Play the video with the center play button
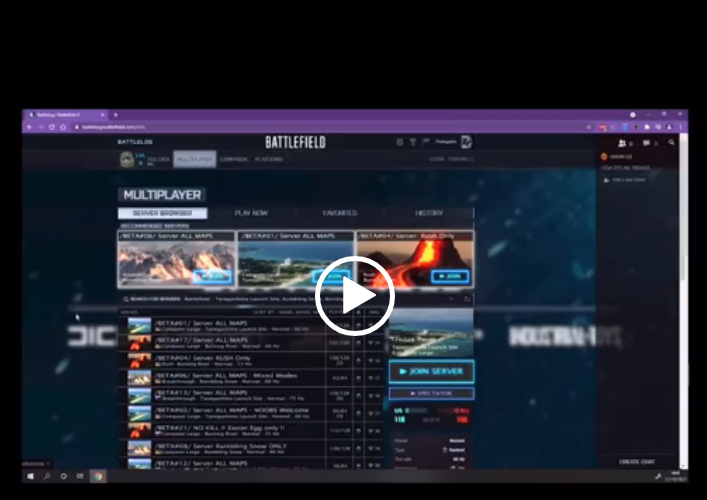The height and width of the screenshot is (500, 707). [355, 295]
